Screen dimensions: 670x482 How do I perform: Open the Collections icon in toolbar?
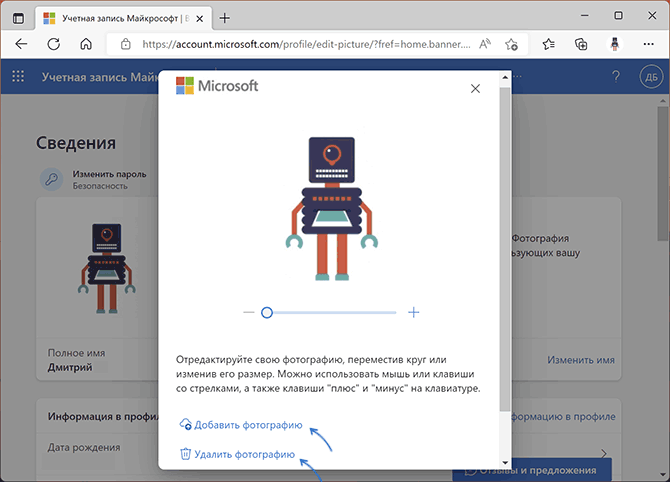(x=581, y=44)
